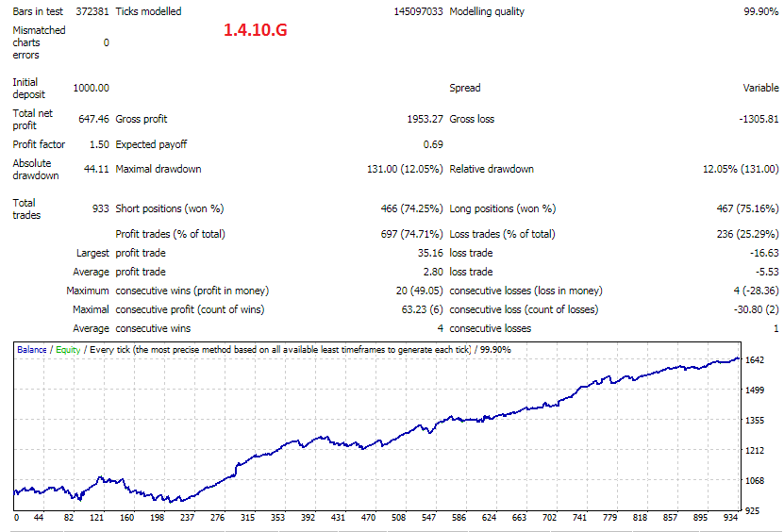Image resolution: width=784 pixels, height=532 pixels.
Task: Select maximal consecutive loss value -30.80 (2)
Action: pos(756,310)
